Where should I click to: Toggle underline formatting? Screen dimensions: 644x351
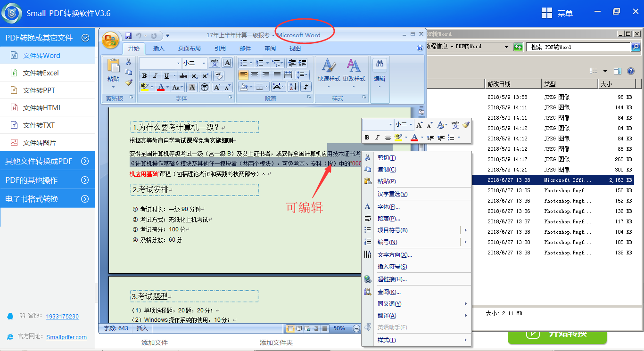[167, 75]
